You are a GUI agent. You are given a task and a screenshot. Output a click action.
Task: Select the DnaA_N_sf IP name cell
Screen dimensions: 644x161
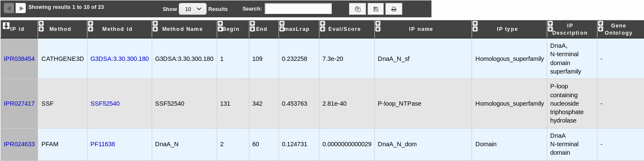[x=423, y=59]
